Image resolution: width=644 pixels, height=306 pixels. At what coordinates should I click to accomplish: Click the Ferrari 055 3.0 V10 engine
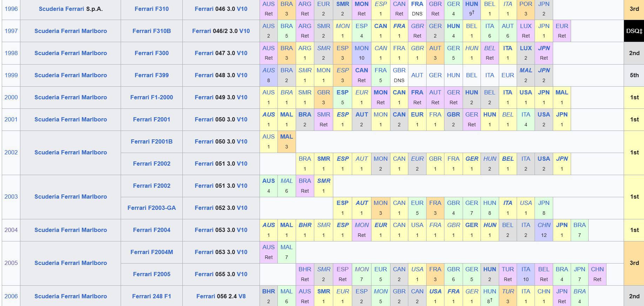tap(221, 274)
